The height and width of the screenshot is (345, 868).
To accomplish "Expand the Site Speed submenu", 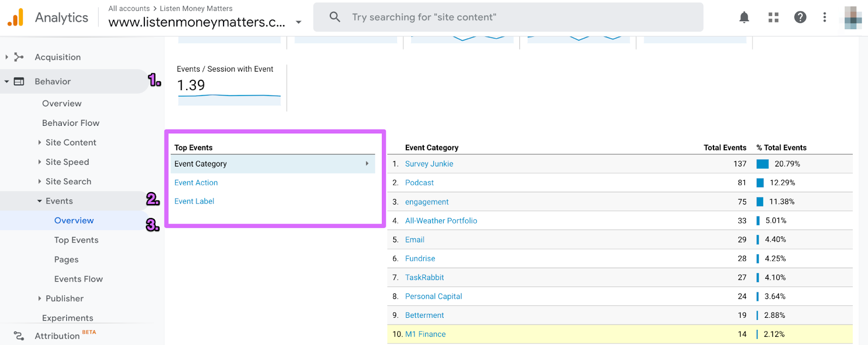I will tap(40, 162).
